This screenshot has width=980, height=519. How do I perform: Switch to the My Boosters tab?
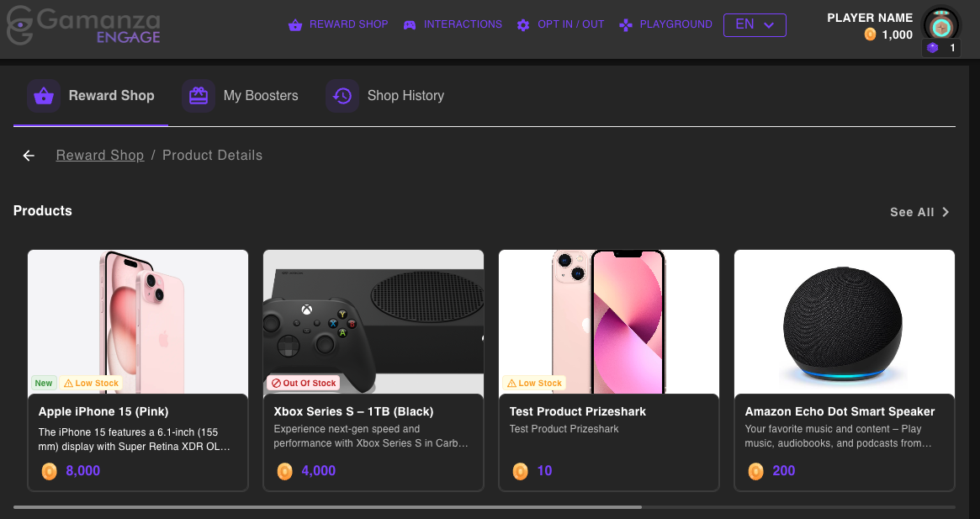261,96
